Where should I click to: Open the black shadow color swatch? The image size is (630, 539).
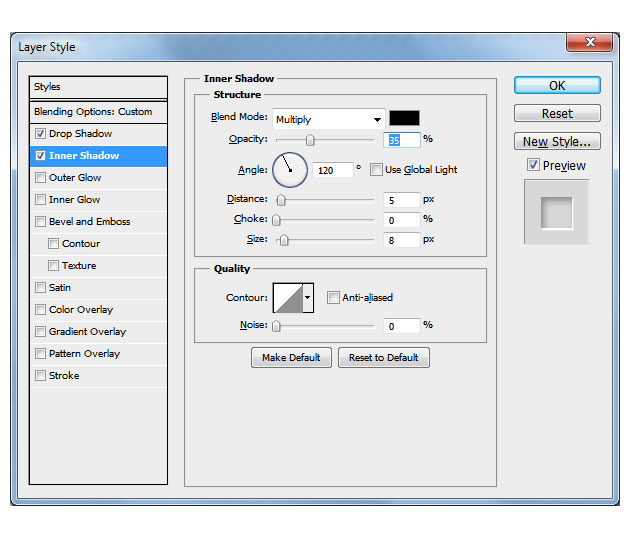point(404,118)
